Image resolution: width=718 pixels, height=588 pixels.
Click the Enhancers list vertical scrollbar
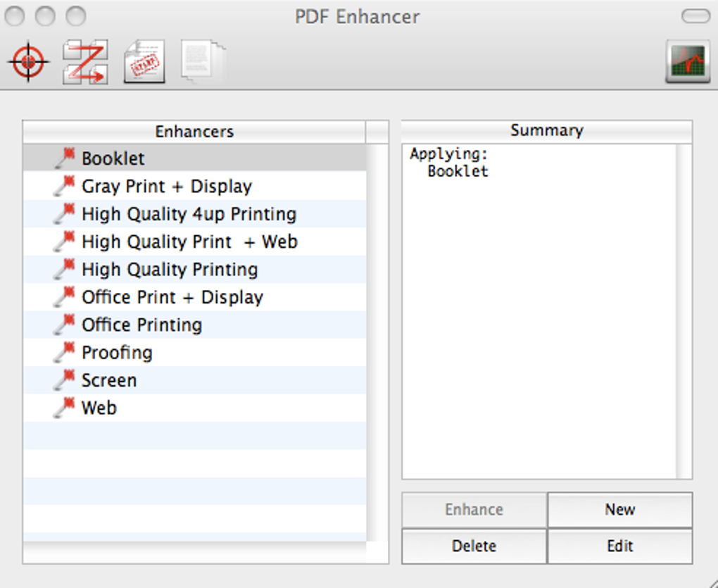[x=377, y=342]
